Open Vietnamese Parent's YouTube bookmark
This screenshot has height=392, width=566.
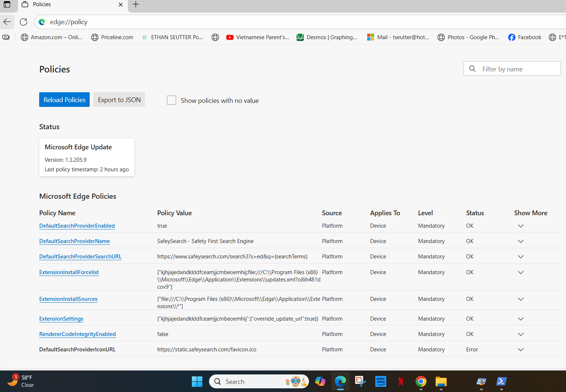258,37
